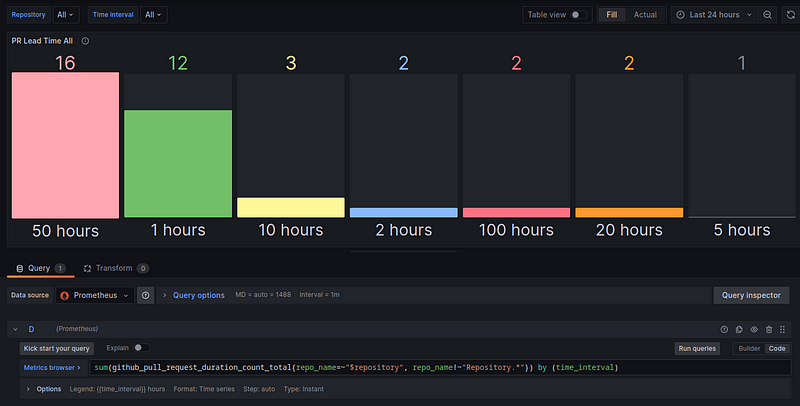Click the green 1 hours bar
This screenshot has width=800, height=406.
click(x=178, y=164)
